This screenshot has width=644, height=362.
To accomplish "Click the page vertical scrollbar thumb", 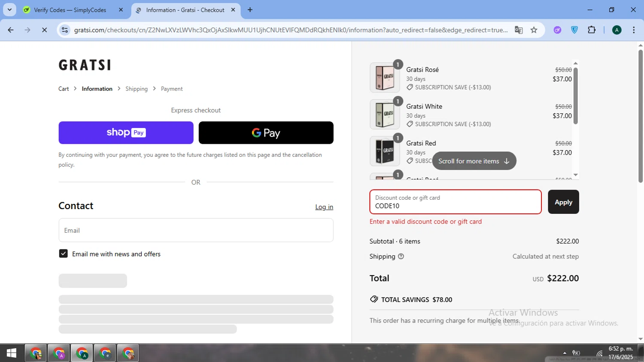I will click(641, 116).
